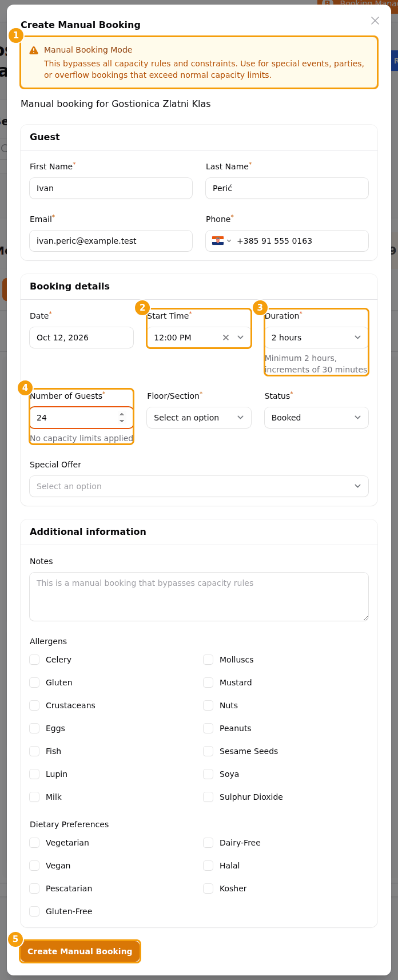
Task: Open the Special Offer dropdown
Action: click(199, 486)
